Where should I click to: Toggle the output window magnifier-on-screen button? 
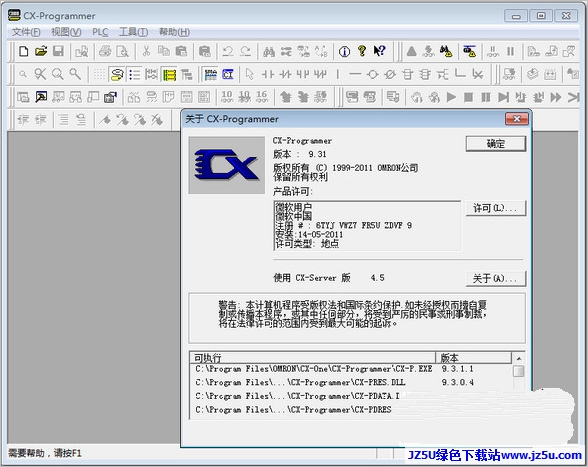[x=41, y=98]
